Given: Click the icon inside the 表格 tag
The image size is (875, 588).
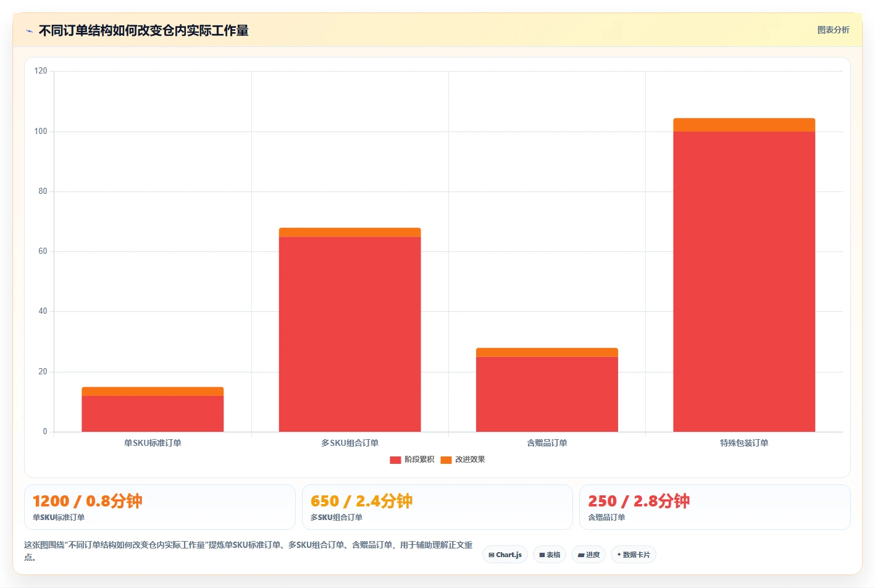Looking at the screenshot, I should [542, 555].
